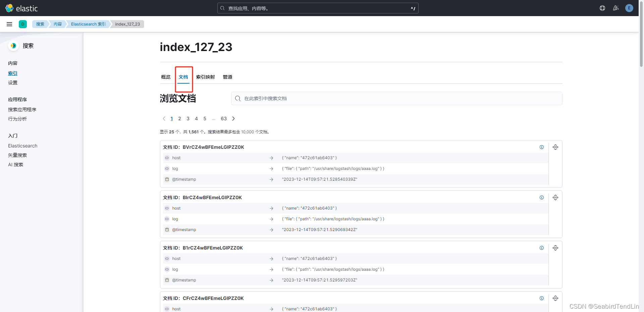
Task: Click the host object icon in first document
Action: click(x=167, y=158)
